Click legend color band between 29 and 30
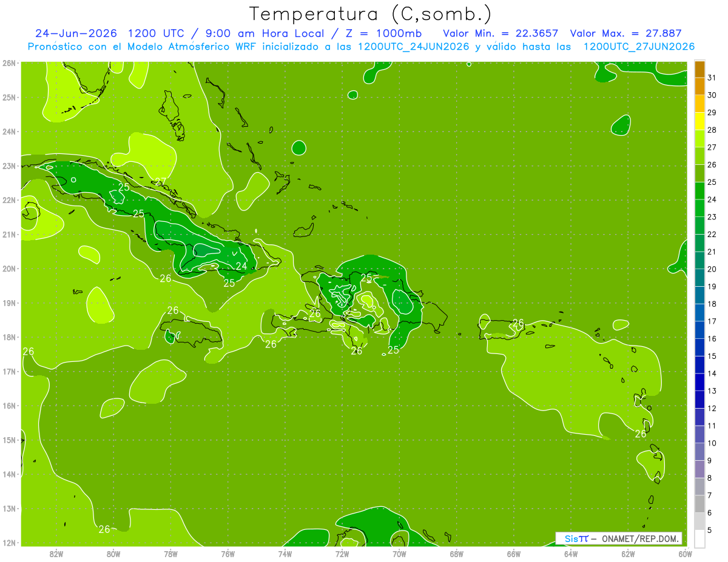The height and width of the screenshot is (562, 728). [699, 104]
